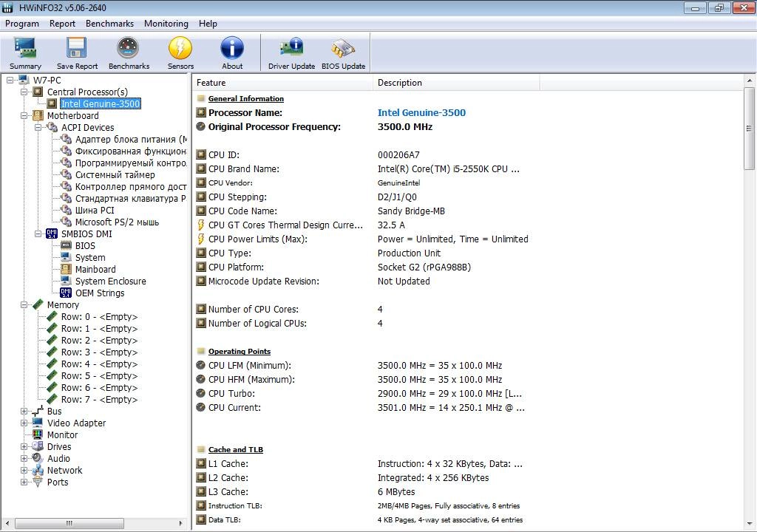This screenshot has width=757, height=532.
Task: Select System item under SMBIOS DMI
Action: pos(90,257)
